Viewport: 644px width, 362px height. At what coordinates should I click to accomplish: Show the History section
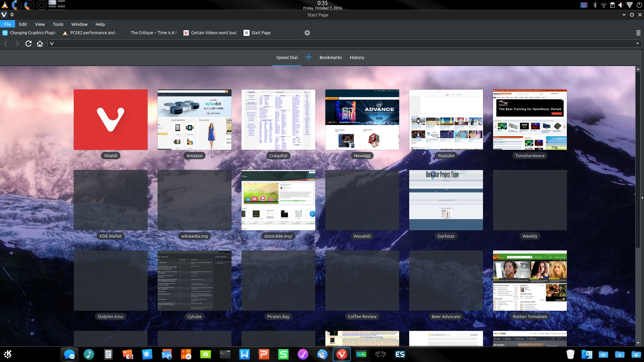click(x=357, y=58)
